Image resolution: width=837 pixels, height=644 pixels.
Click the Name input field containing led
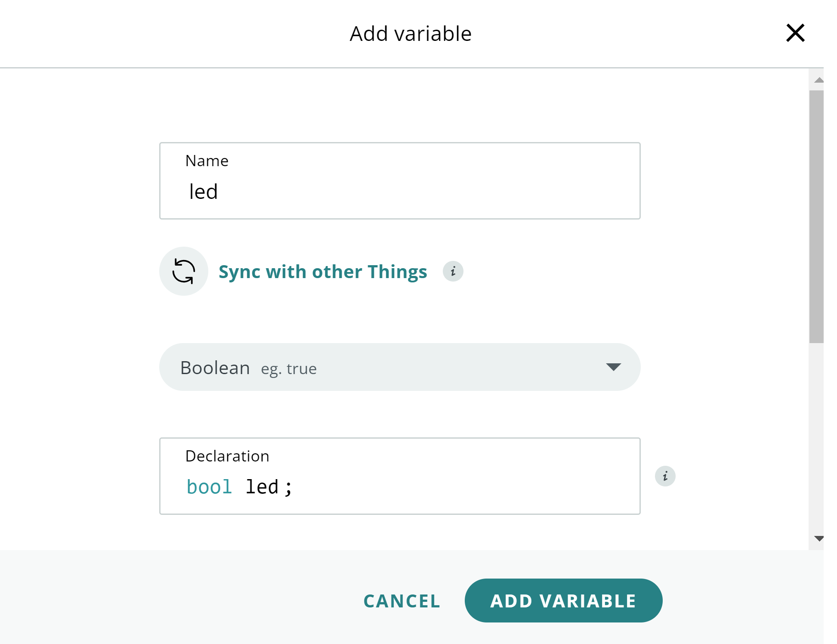coord(400,181)
